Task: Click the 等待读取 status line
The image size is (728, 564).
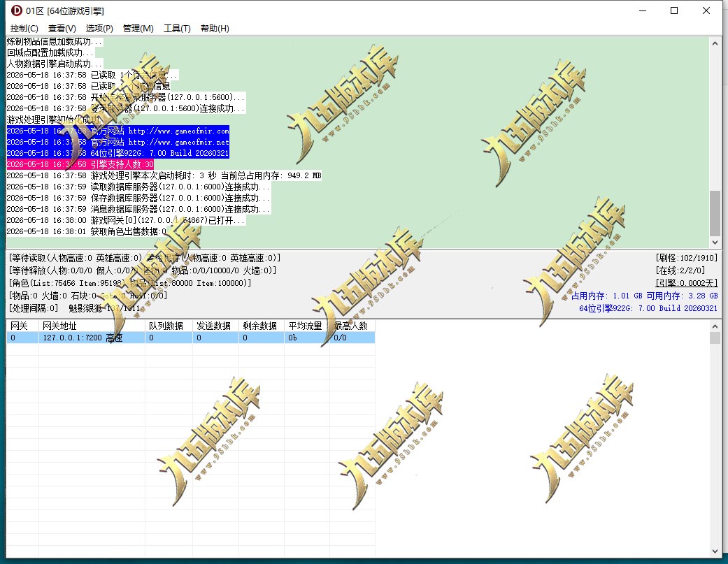Action: coord(145,257)
